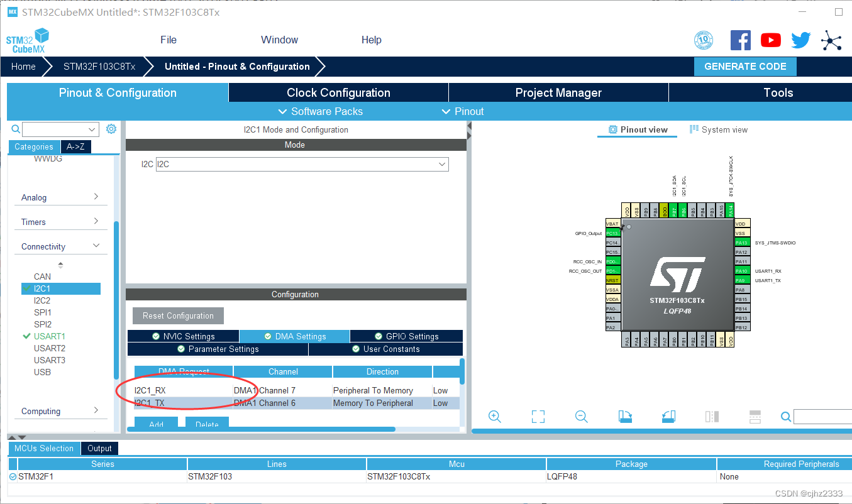The height and width of the screenshot is (504, 852).
Task: Open the Help menu
Action: coord(372,40)
